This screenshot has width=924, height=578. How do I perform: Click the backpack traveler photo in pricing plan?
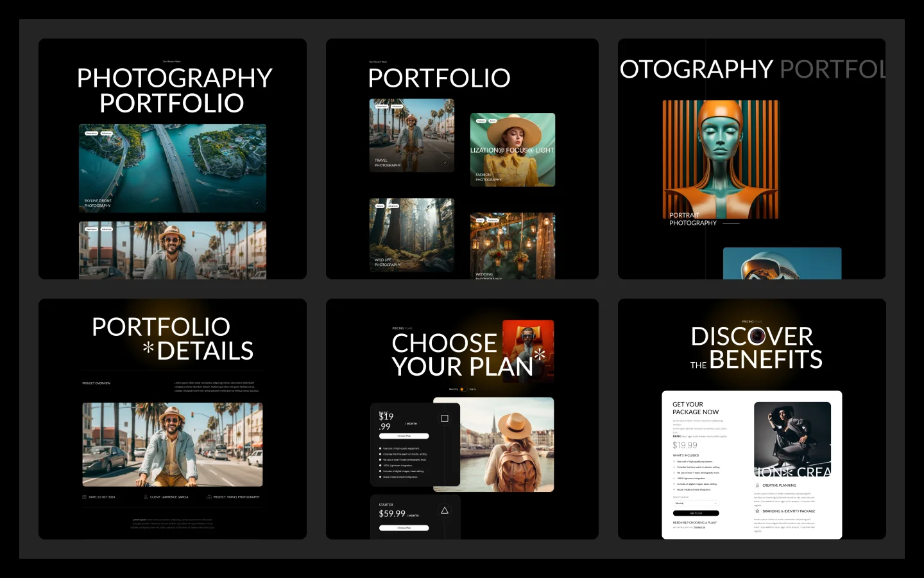(506, 444)
